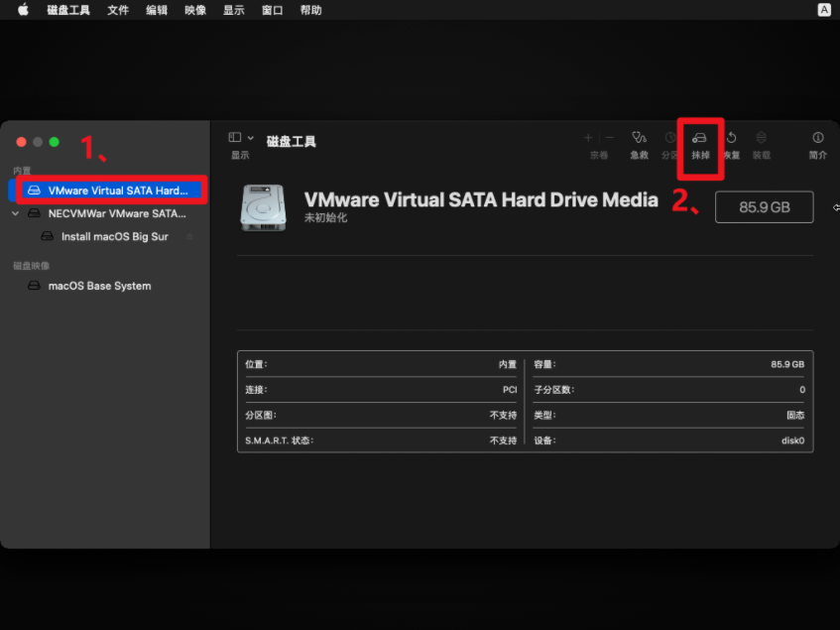Open the 文件 menu
This screenshot has width=840, height=630.
(x=118, y=10)
